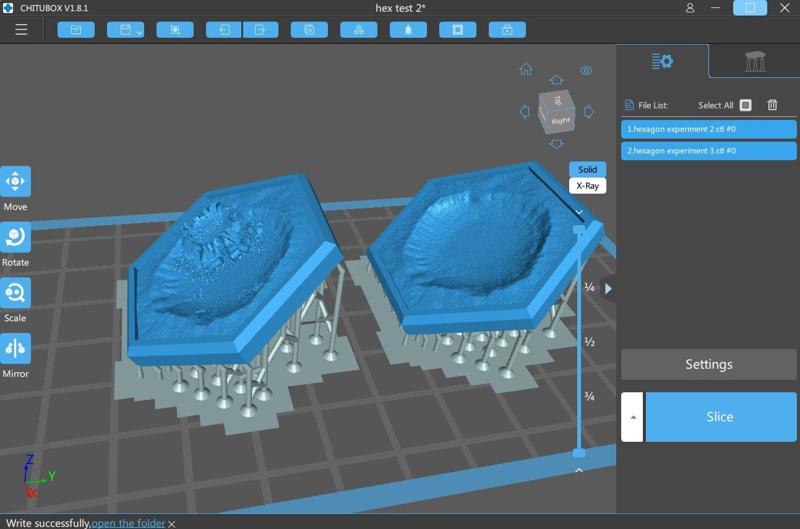Viewport: 800px width, 529px height.
Task: Jump layer slider to ¼ mark
Action: 589,288
